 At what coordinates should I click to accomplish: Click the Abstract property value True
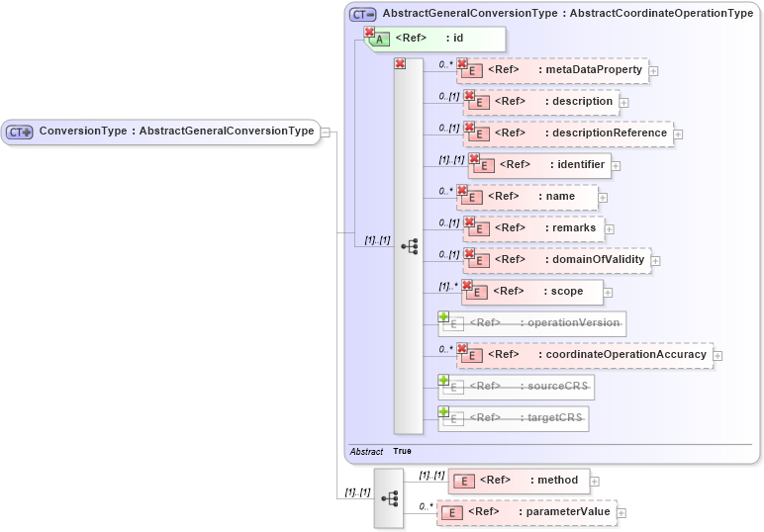[x=402, y=451]
